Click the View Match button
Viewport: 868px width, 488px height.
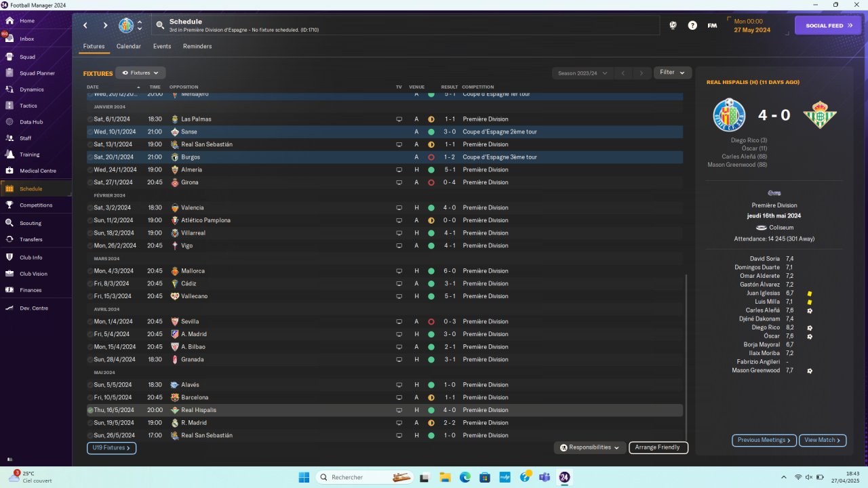coord(823,441)
